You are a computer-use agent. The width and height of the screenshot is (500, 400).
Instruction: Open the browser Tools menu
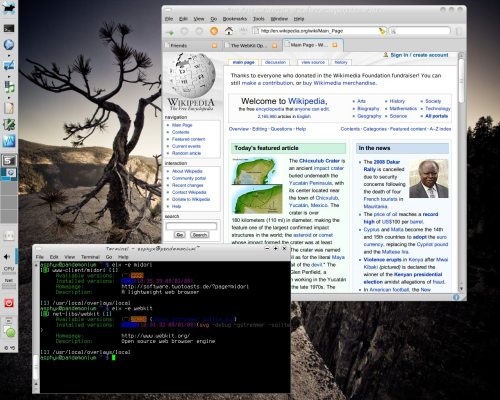pyautogui.click(x=259, y=19)
